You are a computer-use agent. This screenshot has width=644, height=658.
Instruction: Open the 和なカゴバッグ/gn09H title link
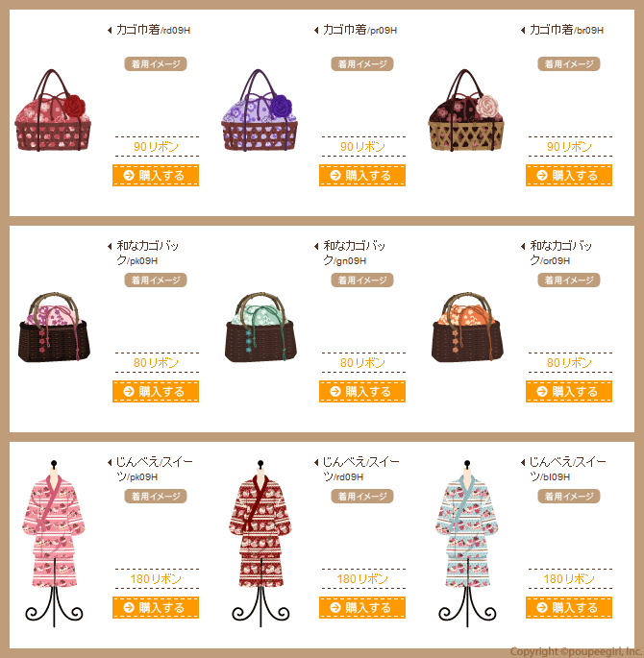(x=354, y=253)
